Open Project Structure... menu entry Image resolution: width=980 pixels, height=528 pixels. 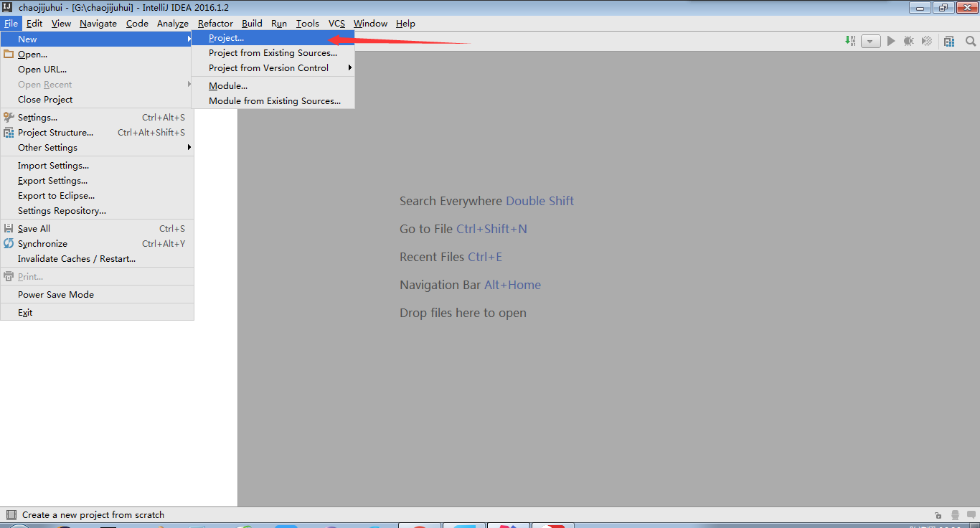pyautogui.click(x=97, y=133)
